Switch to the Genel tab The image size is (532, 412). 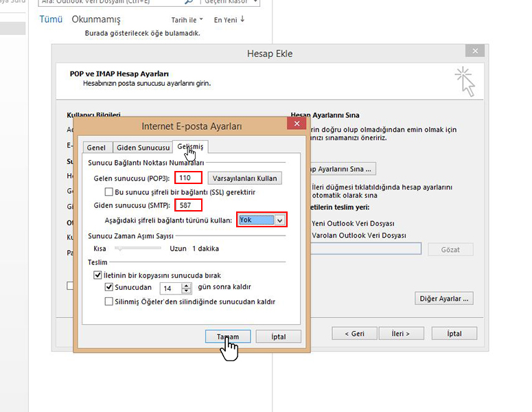pos(96,148)
